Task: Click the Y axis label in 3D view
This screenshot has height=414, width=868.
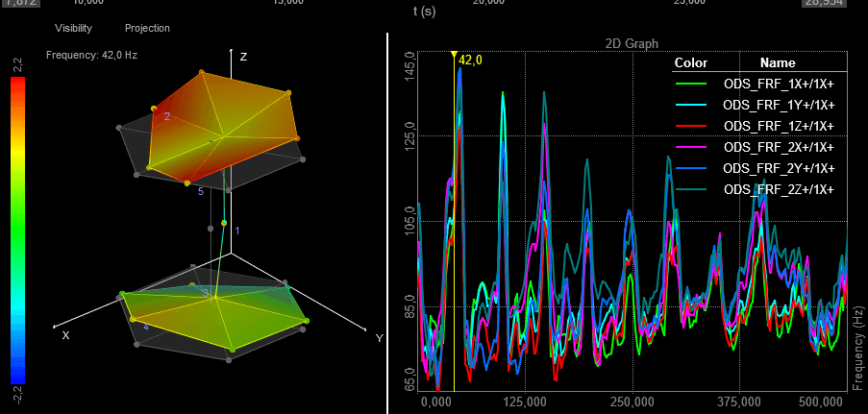Action: tap(379, 338)
